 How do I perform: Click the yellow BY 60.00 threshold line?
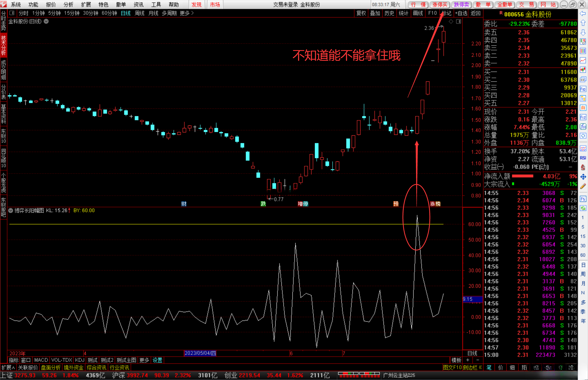click(x=218, y=224)
